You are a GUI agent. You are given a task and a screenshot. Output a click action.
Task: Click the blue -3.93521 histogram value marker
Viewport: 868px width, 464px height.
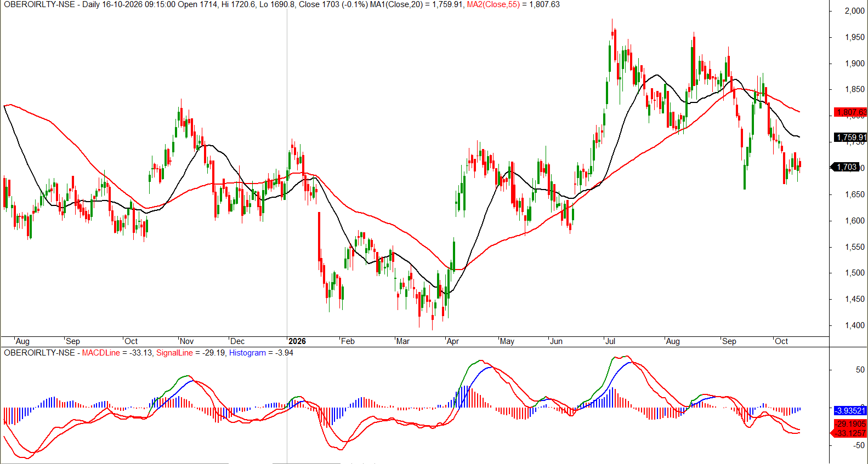[x=850, y=410]
